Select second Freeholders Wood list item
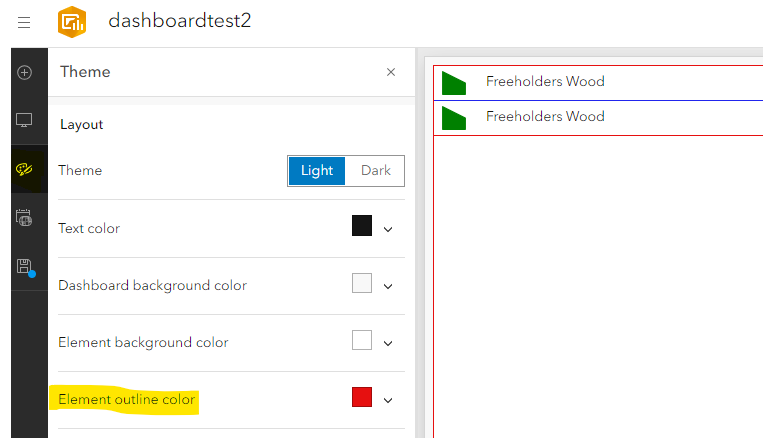This screenshot has height=438, width=763. pyautogui.click(x=545, y=117)
